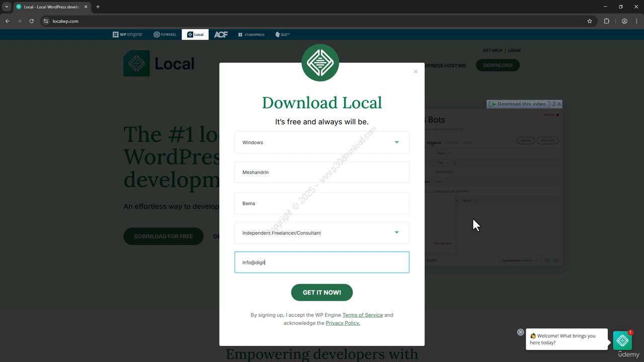
Task: Click the address bar URL
Action: [65, 21]
